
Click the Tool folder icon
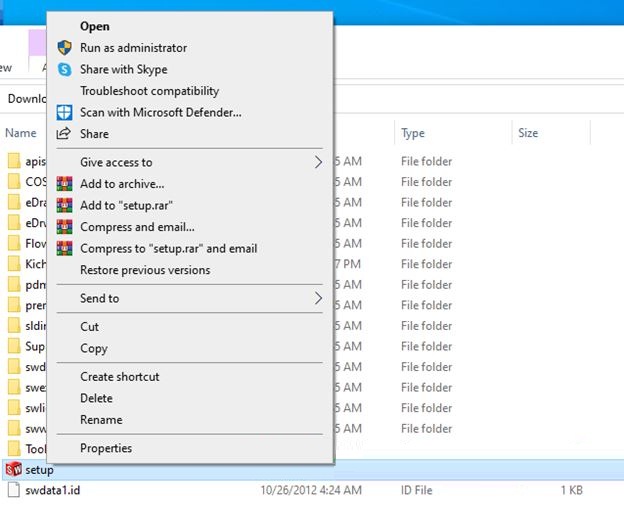point(14,449)
